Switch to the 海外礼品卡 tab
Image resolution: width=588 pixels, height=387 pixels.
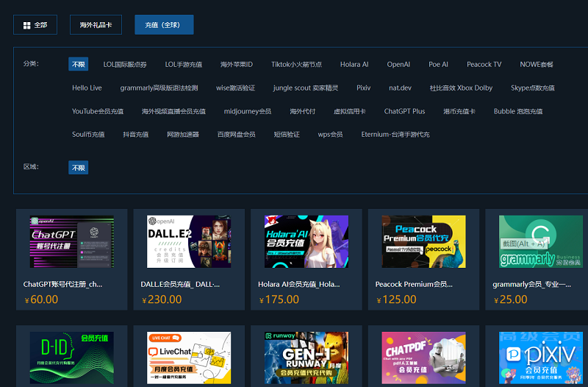tap(96, 25)
